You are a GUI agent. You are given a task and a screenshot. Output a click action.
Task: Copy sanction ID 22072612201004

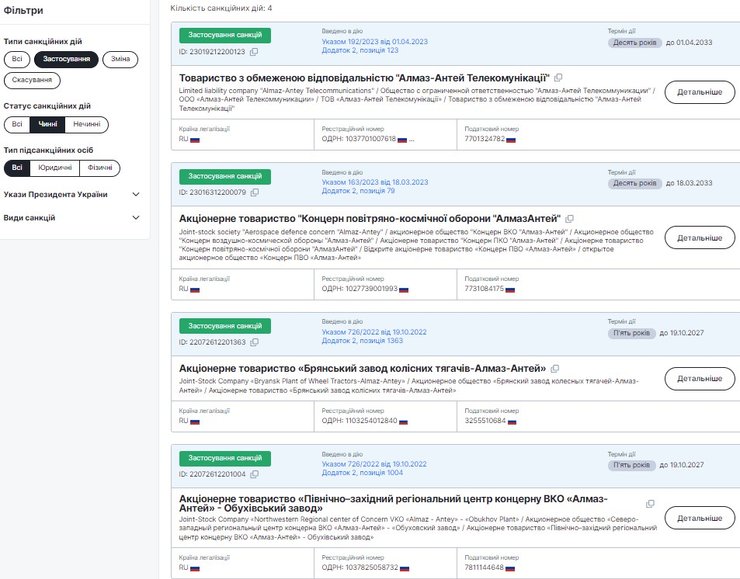pyautogui.click(x=254, y=474)
